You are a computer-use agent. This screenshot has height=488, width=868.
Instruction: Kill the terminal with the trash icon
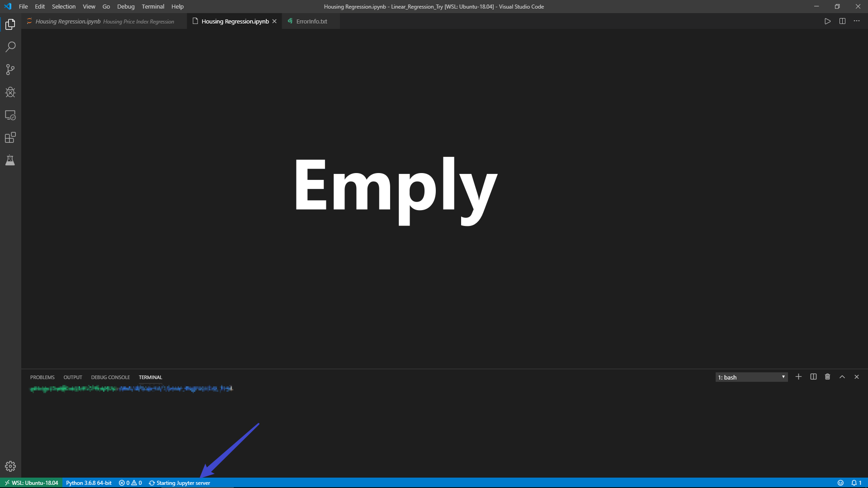point(828,377)
